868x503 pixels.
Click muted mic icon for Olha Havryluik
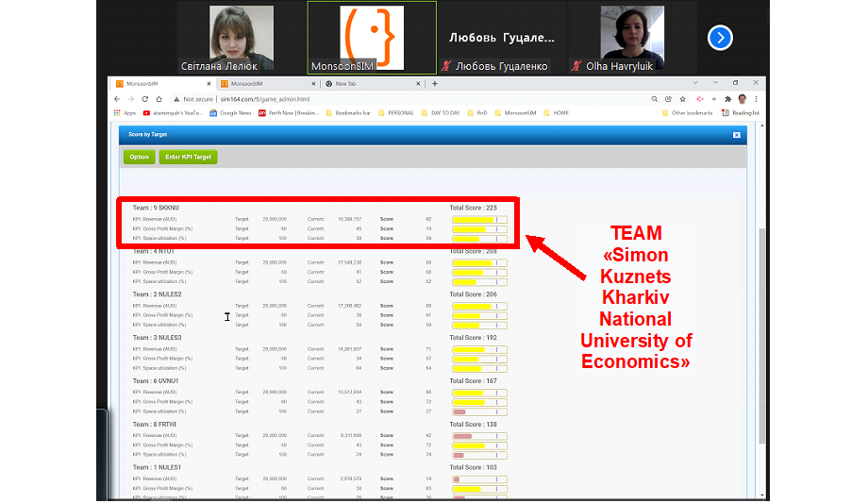click(576, 66)
